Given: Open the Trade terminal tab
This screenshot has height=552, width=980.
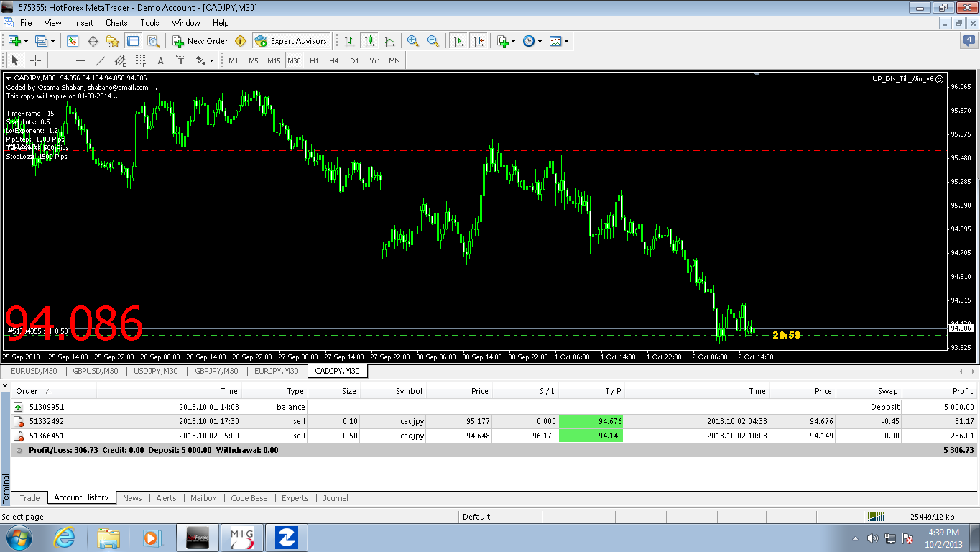Looking at the screenshot, I should coord(29,497).
